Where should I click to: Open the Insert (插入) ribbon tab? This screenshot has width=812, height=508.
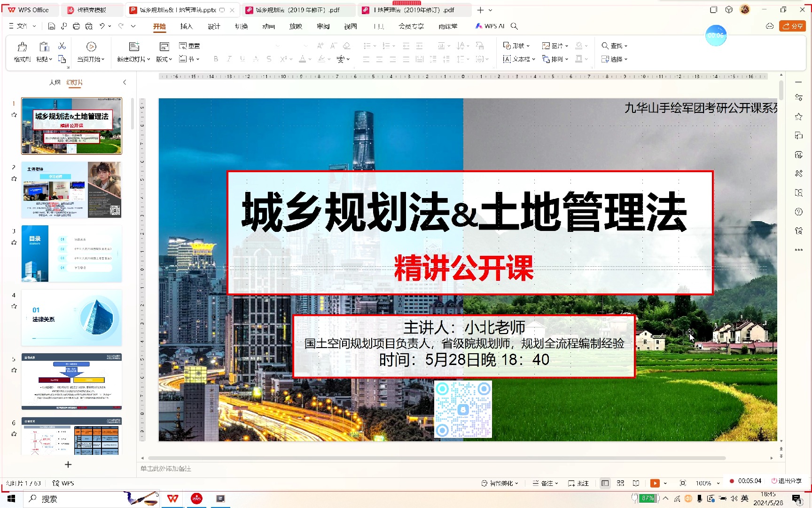187,26
